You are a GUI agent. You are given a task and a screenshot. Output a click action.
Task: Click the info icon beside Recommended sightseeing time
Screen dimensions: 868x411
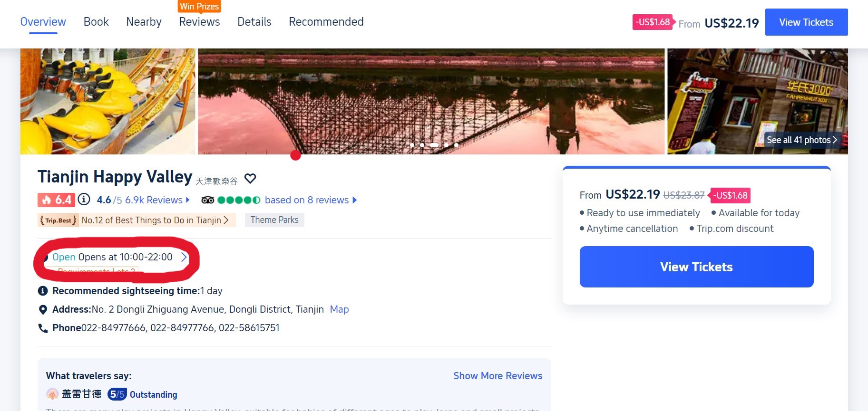pos(43,291)
